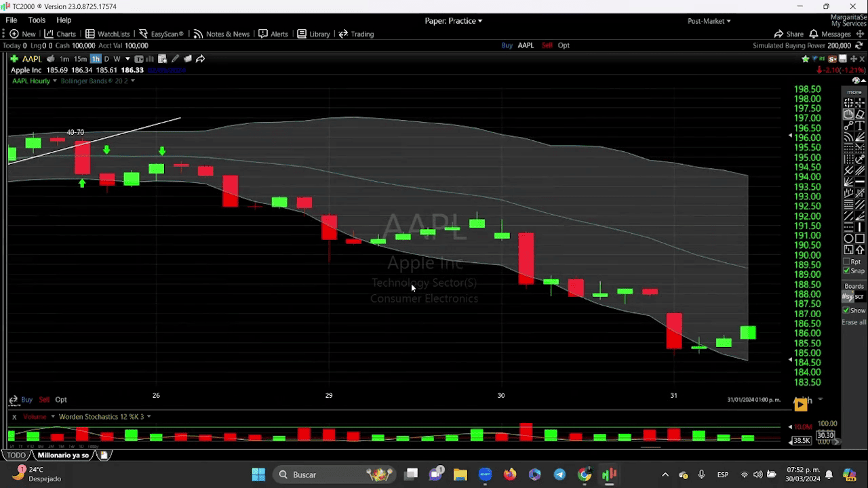The width and height of the screenshot is (868, 488).
Task: Enable the Rpt checkbox
Action: click(x=846, y=262)
